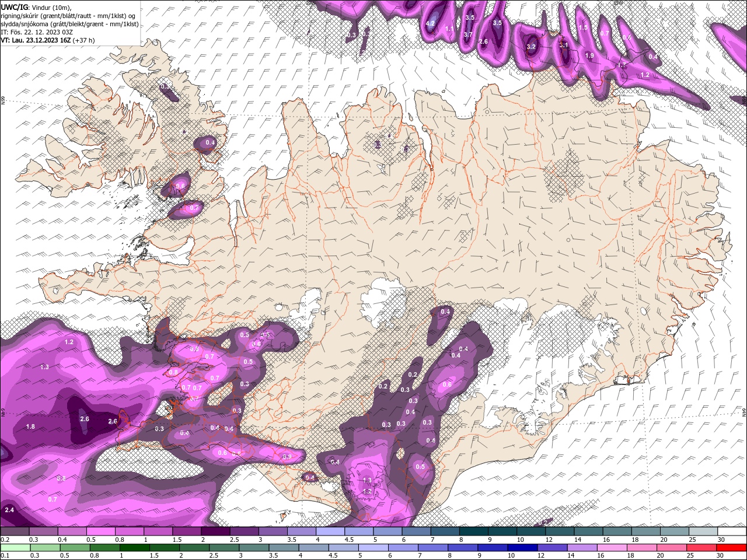Viewport: 747px width, 560px height.
Task: Click the light pink rain swatch labeled 16
Action: [x=612, y=548]
